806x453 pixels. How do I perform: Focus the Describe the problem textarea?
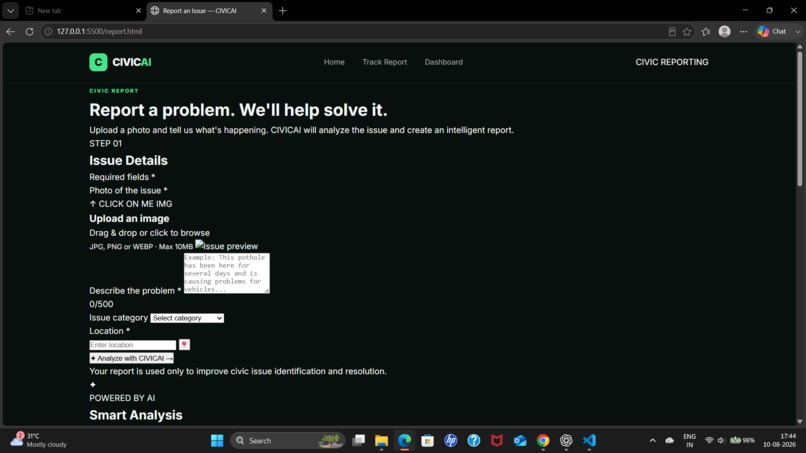click(227, 273)
